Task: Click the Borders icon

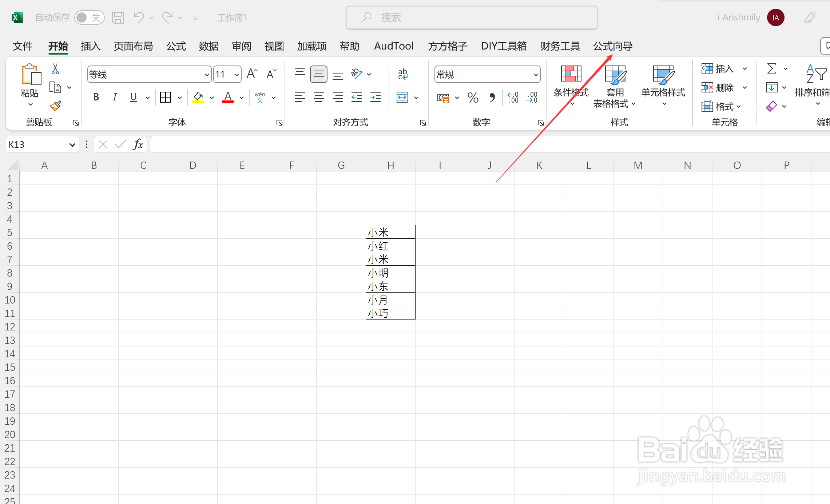Action: (x=166, y=97)
